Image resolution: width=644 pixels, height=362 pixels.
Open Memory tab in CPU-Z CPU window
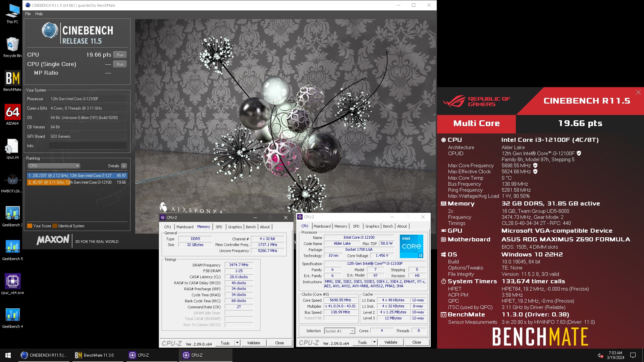click(341, 226)
